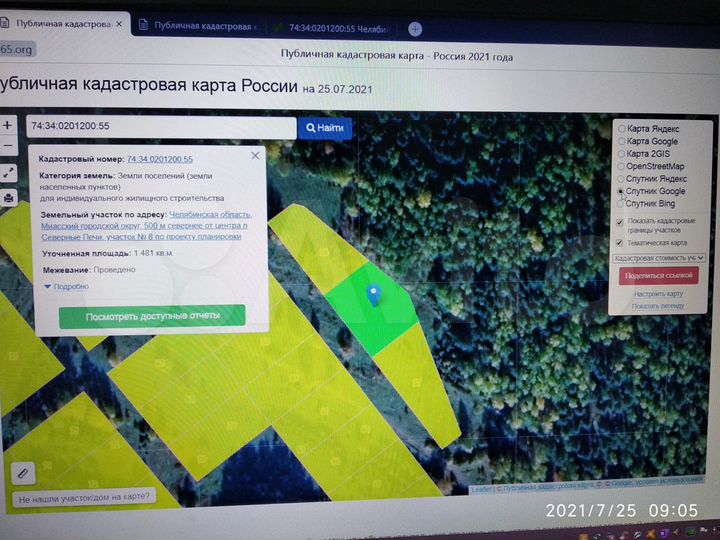The height and width of the screenshot is (540, 720).
Task: Click Поделиться ссылкой red button
Action: pos(658,276)
